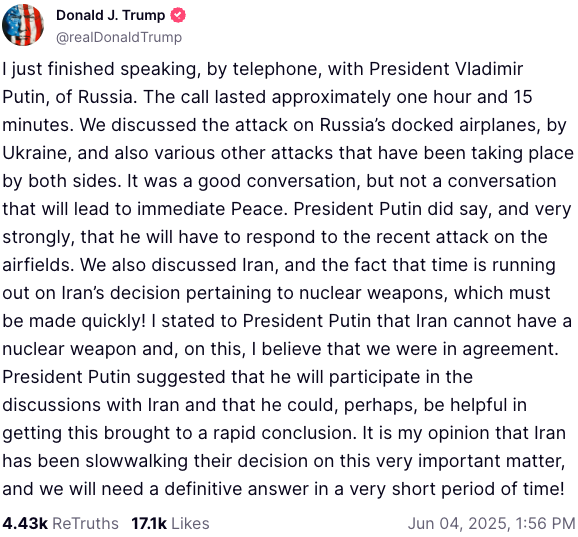Open the Donald J. Trump display name
Screen dimensions: 578x537
(111, 15)
